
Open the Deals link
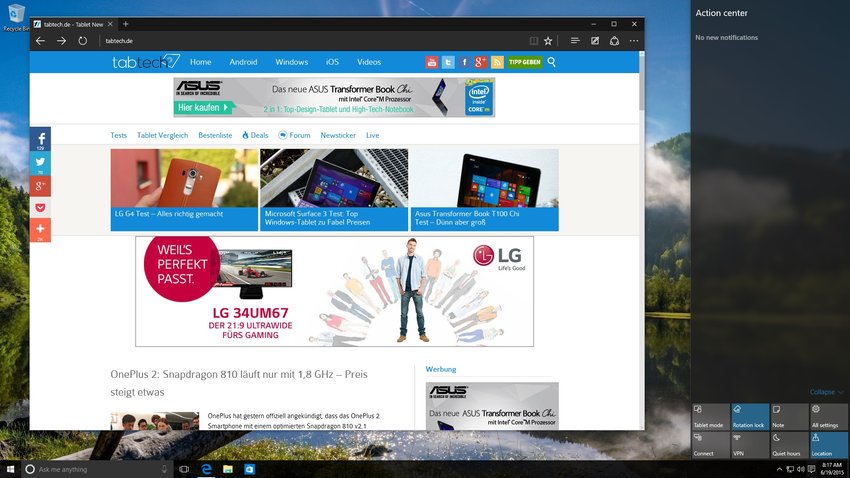pos(255,135)
